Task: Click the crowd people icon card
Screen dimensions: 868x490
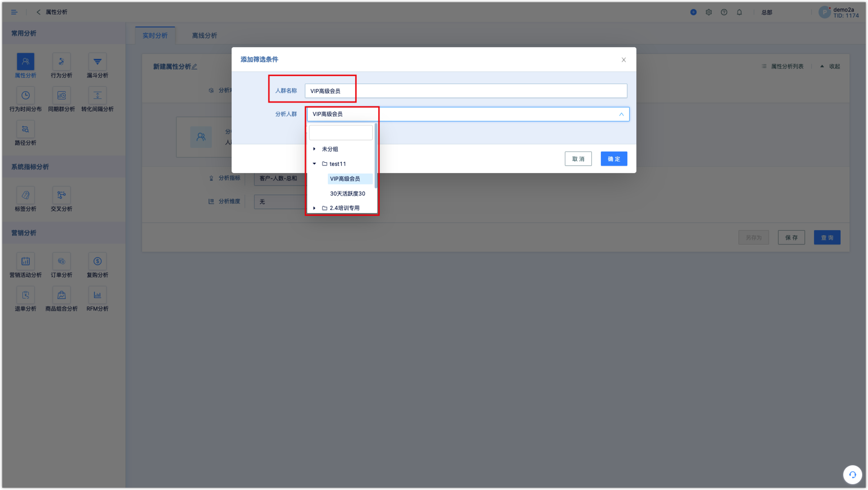Action: click(x=201, y=137)
